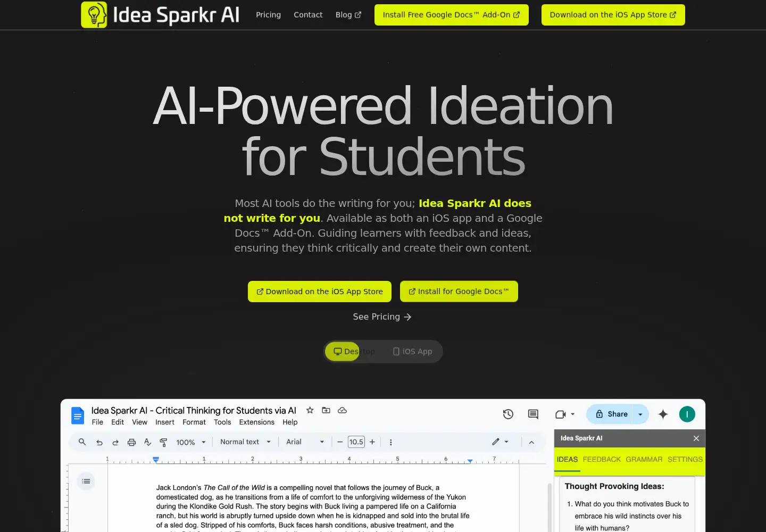The height and width of the screenshot is (532, 766).
Task: Click the search magnifier in Docs toolbar
Action: 82,442
